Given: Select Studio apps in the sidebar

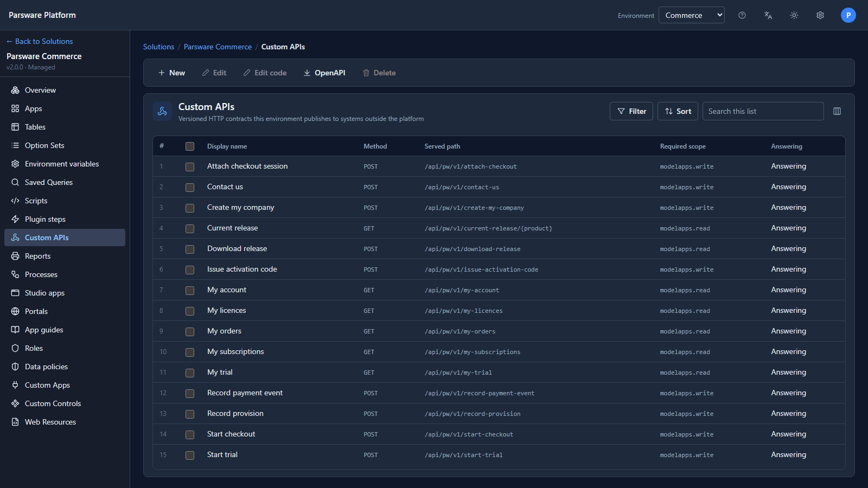Looking at the screenshot, I should [65, 293].
